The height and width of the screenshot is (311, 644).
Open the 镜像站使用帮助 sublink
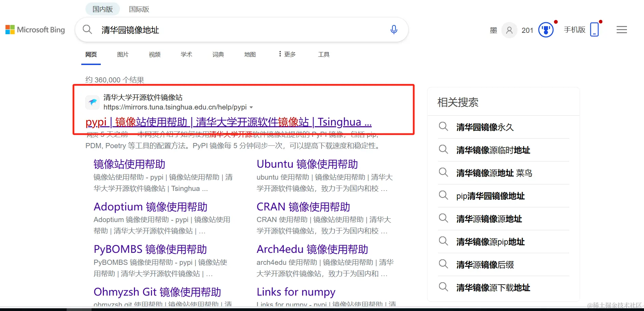point(129,164)
